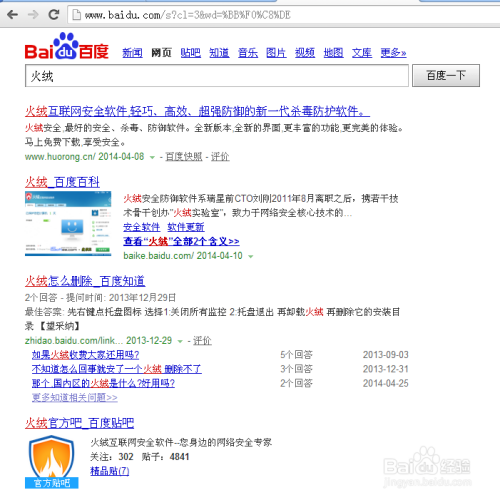Open 精品贴(7) link
Viewport: 500px width, 500px height.
click(109, 471)
